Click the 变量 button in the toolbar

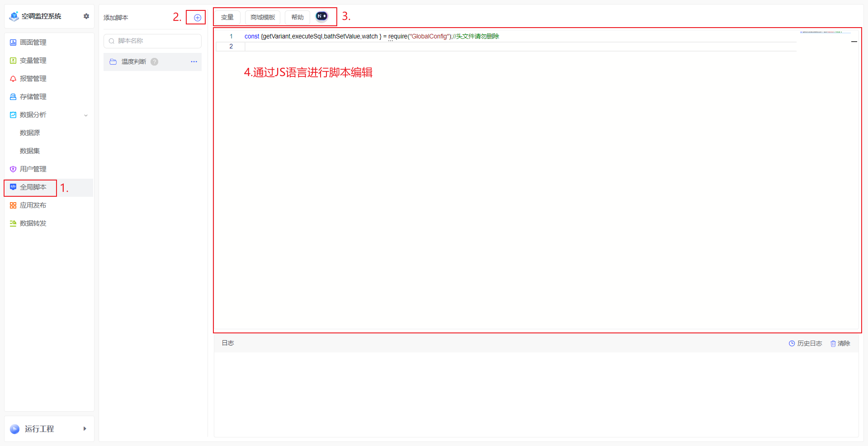click(227, 18)
